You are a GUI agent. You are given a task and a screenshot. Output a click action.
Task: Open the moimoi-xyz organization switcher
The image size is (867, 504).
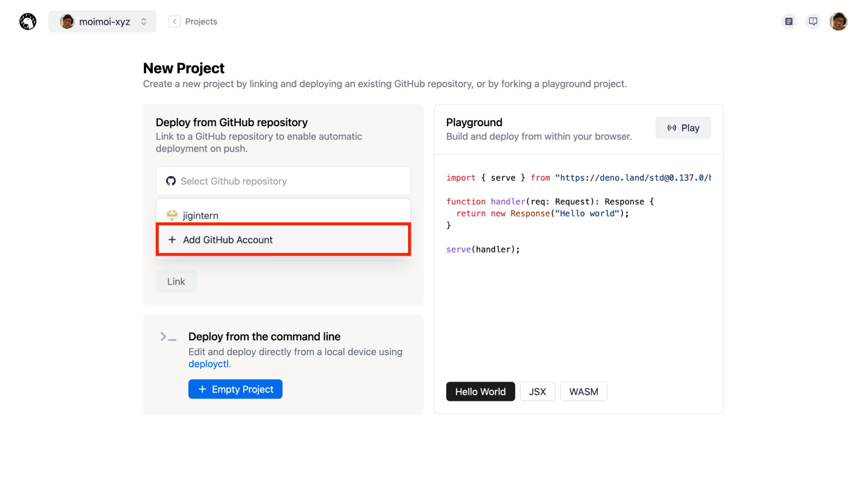(102, 22)
